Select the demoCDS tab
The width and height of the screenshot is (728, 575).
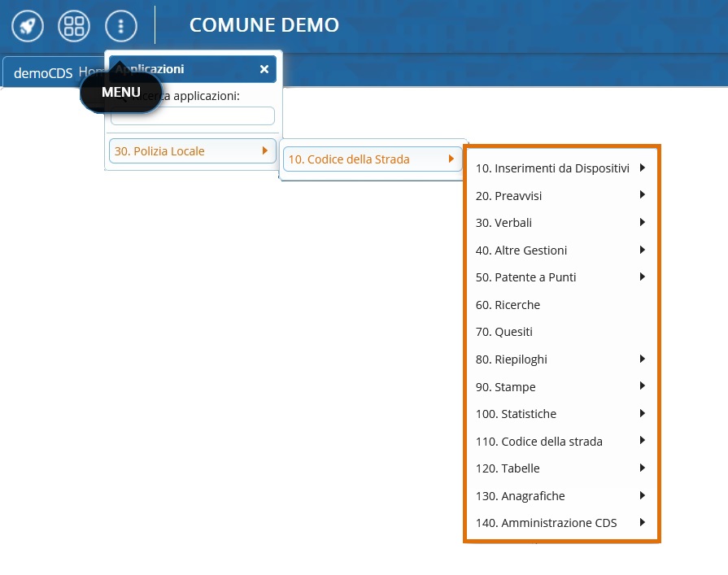pyautogui.click(x=42, y=72)
